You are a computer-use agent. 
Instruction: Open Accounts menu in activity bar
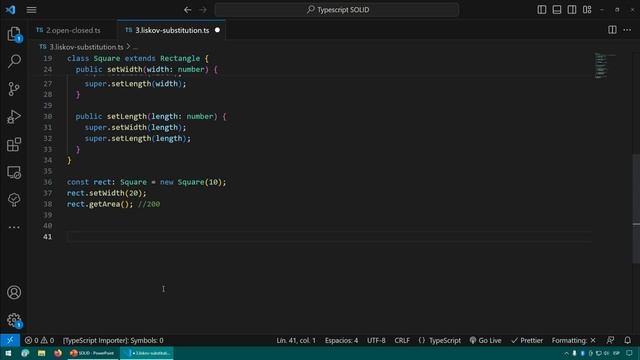(x=14, y=292)
